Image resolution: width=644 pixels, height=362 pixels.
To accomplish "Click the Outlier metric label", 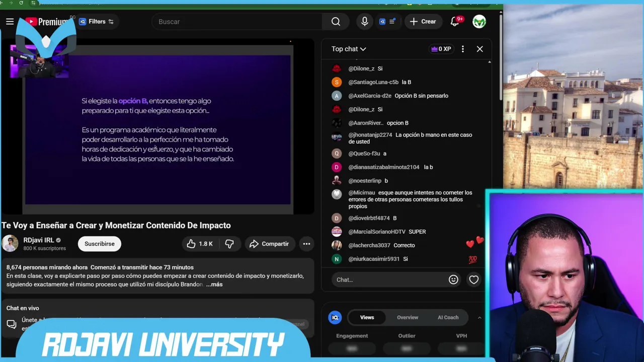I will (x=407, y=336).
